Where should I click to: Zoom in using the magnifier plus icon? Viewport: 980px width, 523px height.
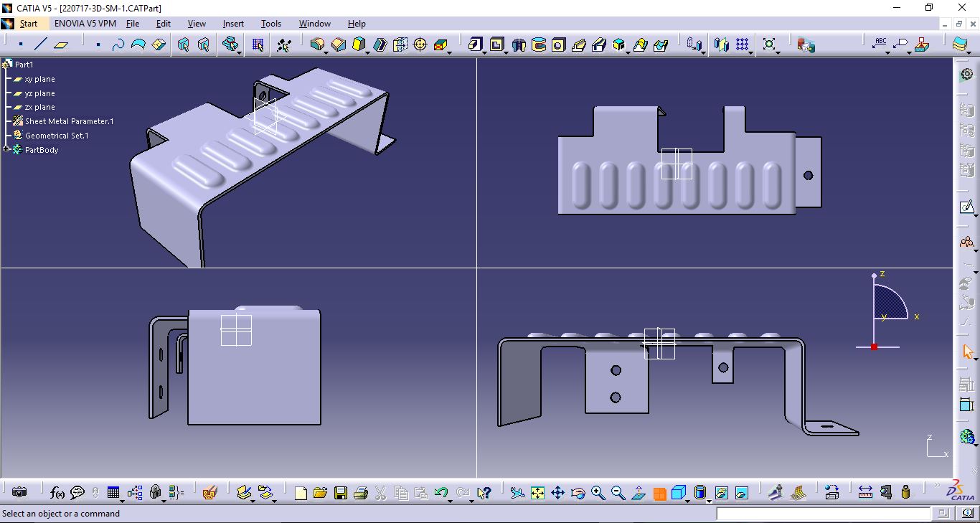tap(598, 493)
